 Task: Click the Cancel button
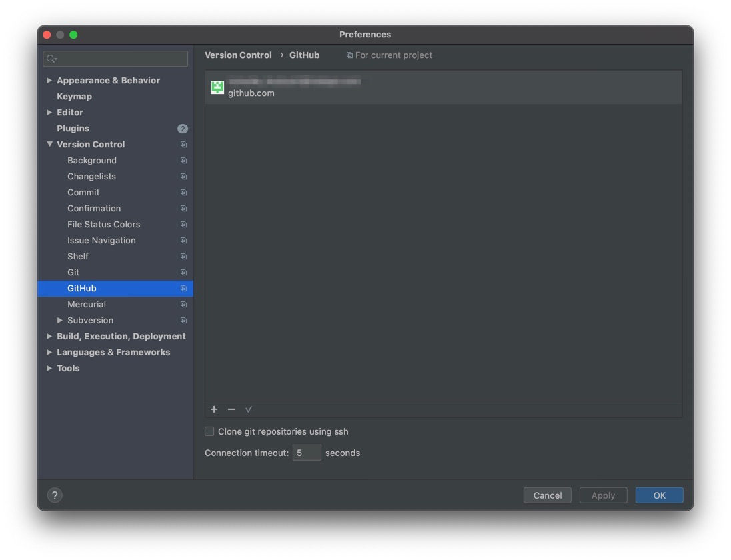(547, 495)
